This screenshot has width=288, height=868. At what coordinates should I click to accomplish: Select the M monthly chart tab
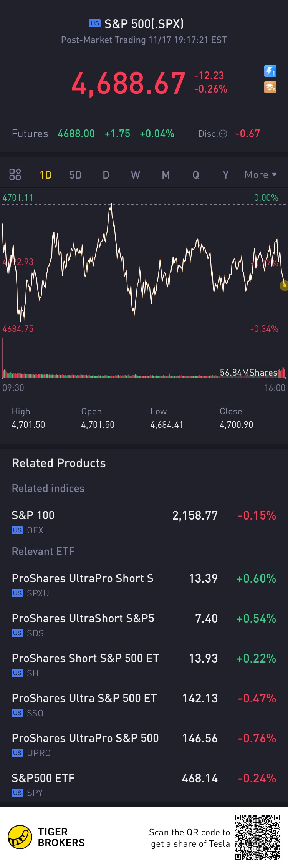pyautogui.click(x=166, y=175)
